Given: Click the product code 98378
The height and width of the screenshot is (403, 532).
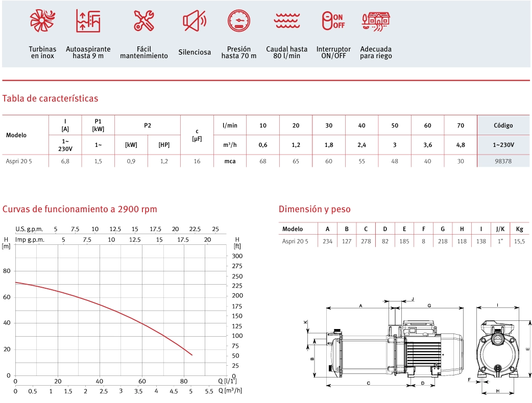Looking at the screenshot, I should [503, 161].
